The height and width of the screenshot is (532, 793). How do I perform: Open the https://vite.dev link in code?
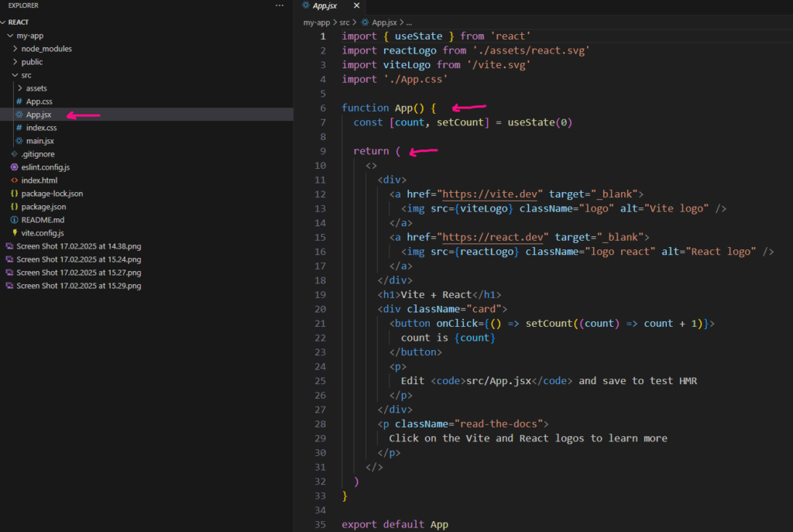[492, 194]
